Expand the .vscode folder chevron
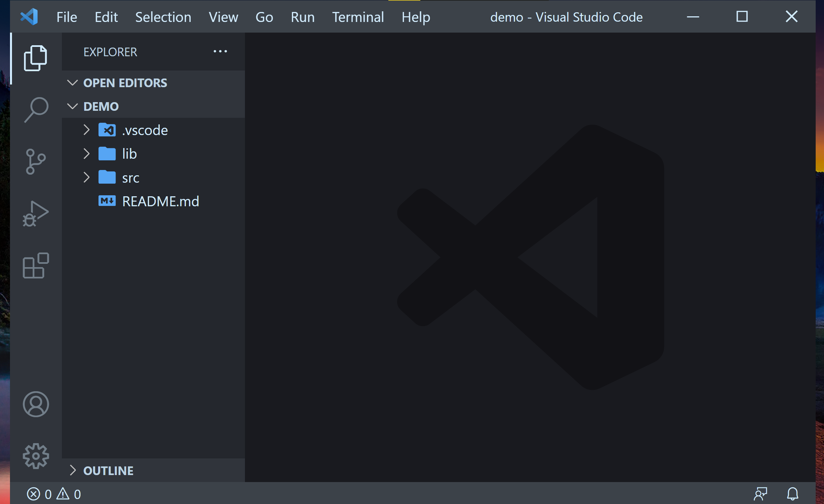Image resolution: width=824 pixels, height=504 pixels. 87,130
